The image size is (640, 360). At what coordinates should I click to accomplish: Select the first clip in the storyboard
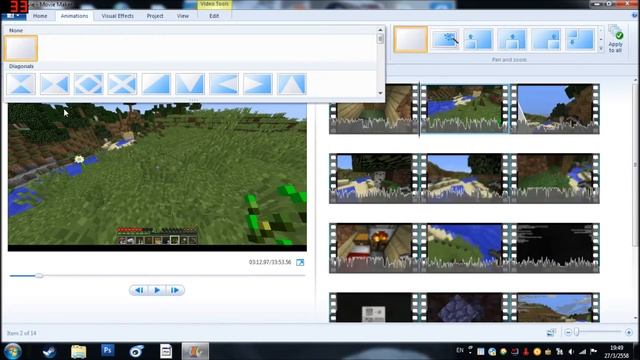(374, 109)
